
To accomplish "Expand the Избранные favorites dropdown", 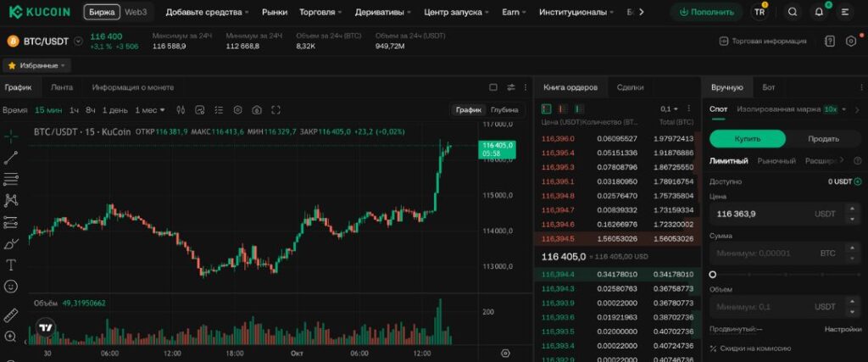I will [x=38, y=65].
